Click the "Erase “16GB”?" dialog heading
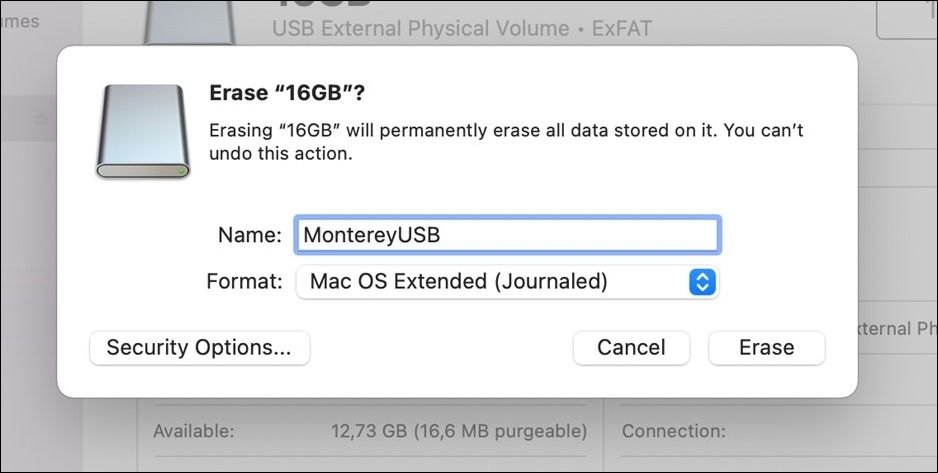The width and height of the screenshot is (938, 473). tap(287, 93)
